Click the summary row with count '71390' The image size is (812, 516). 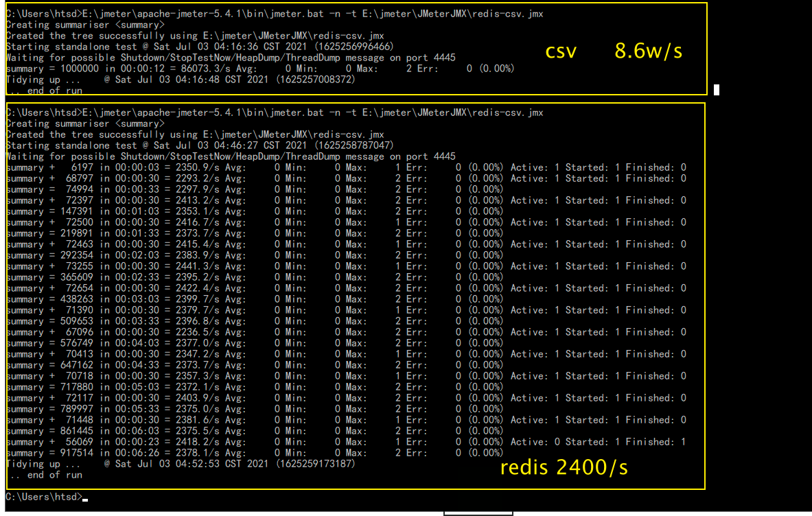[347, 310]
